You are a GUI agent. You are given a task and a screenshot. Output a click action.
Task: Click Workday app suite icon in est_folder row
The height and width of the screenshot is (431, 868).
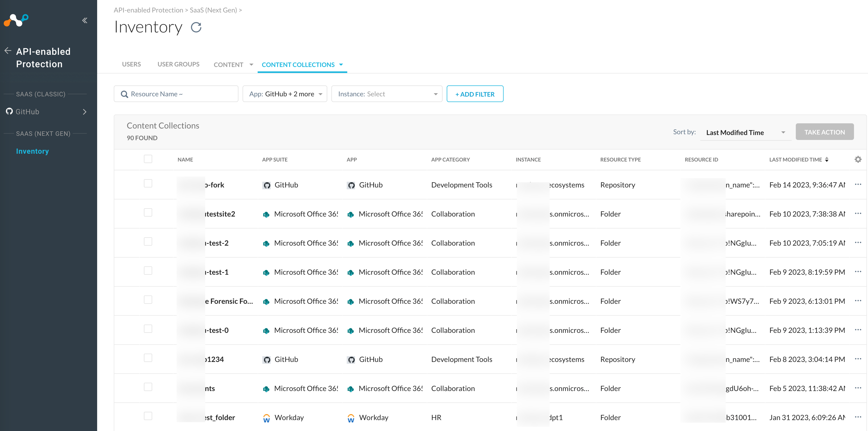tap(266, 418)
